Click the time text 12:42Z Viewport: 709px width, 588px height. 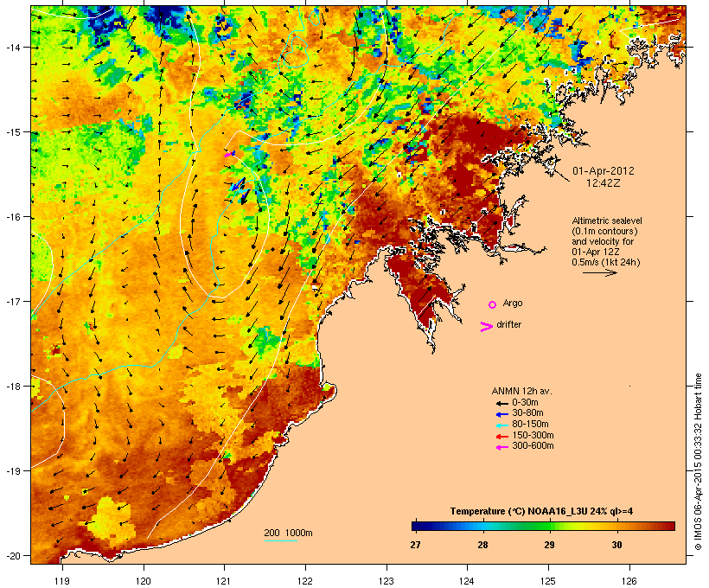pos(604,183)
